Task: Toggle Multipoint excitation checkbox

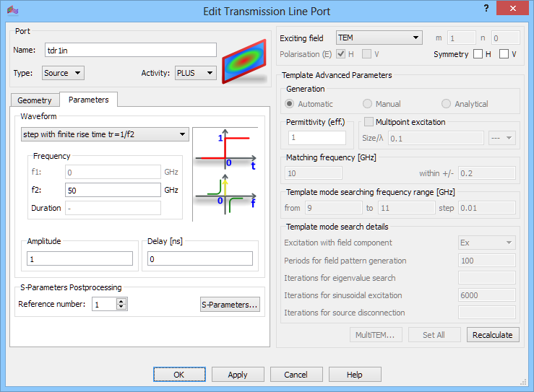Action: tap(369, 122)
